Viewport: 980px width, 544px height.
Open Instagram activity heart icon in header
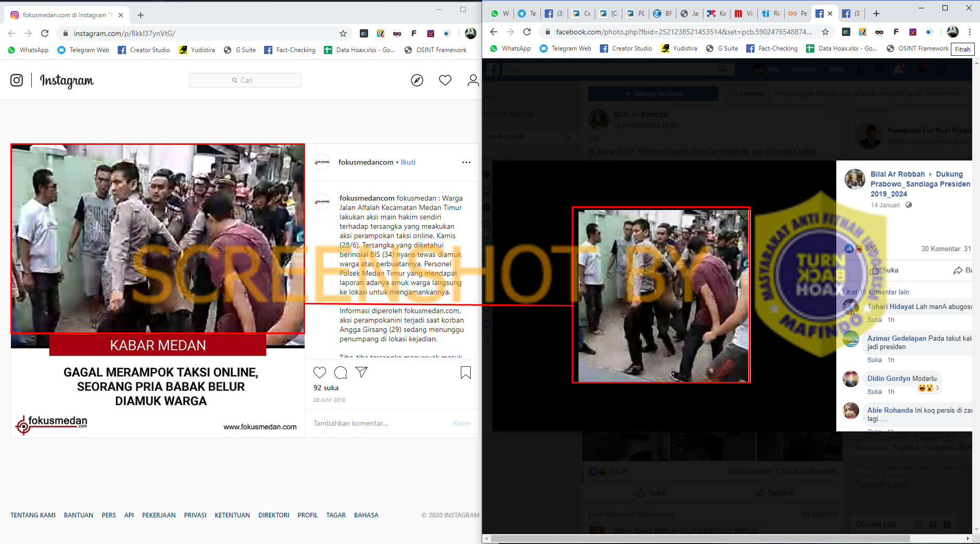pos(445,80)
